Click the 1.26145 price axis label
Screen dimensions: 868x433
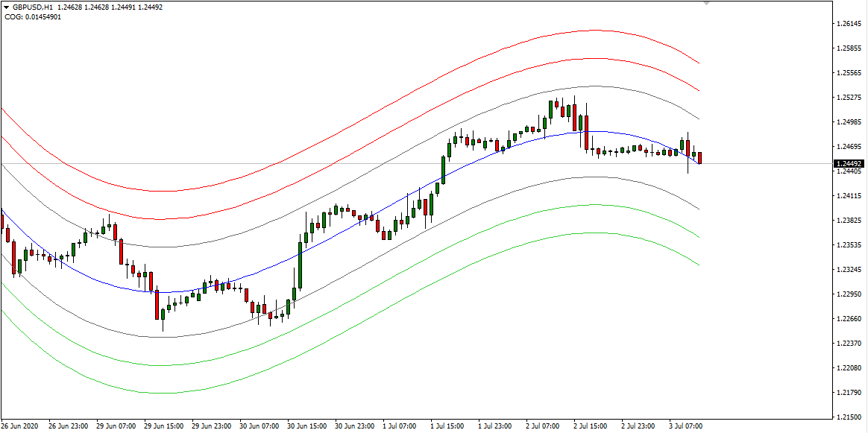coord(849,25)
